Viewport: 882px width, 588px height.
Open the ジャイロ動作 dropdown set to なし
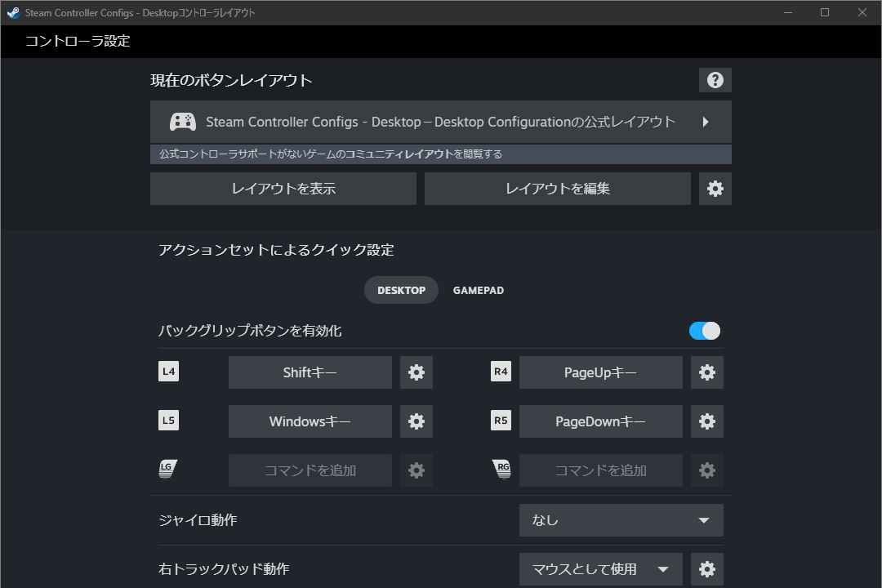click(621, 520)
